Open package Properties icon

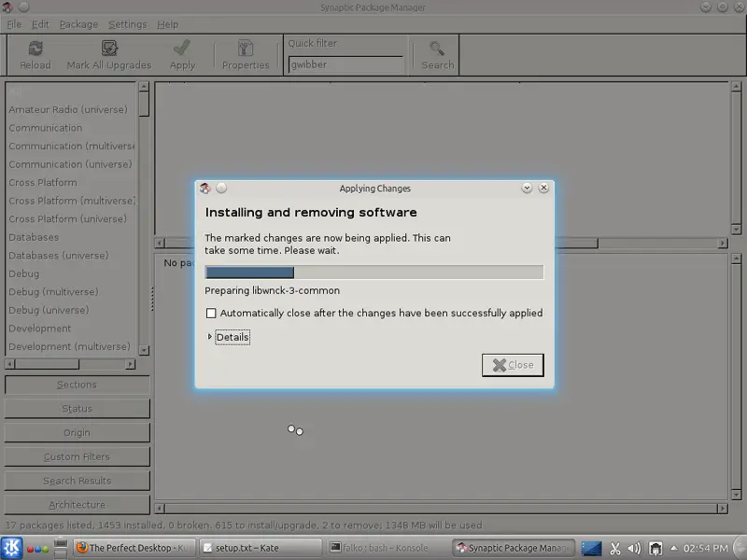[246, 49]
